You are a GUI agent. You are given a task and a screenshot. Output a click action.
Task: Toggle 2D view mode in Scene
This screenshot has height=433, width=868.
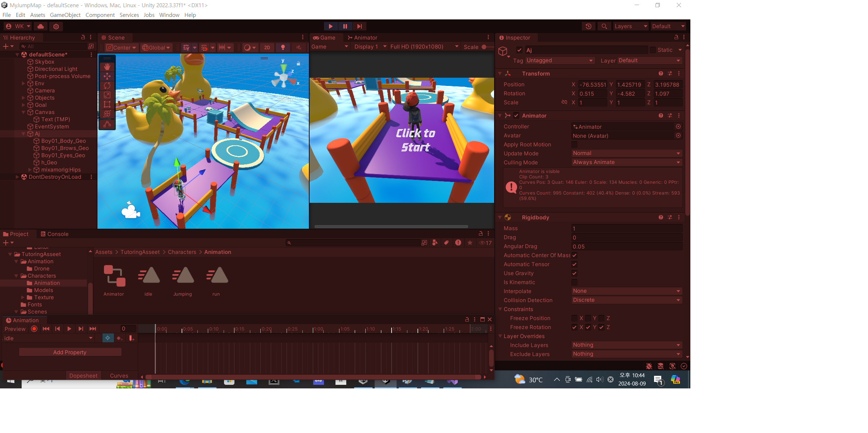pos(267,47)
